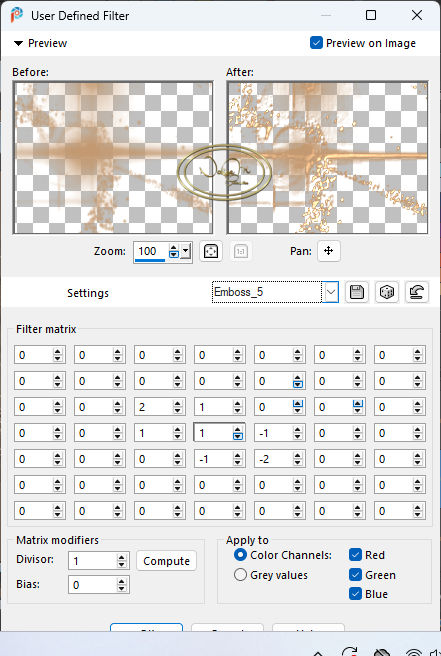Disable the Blue channel checkbox
The height and width of the screenshot is (656, 441).
click(355, 594)
